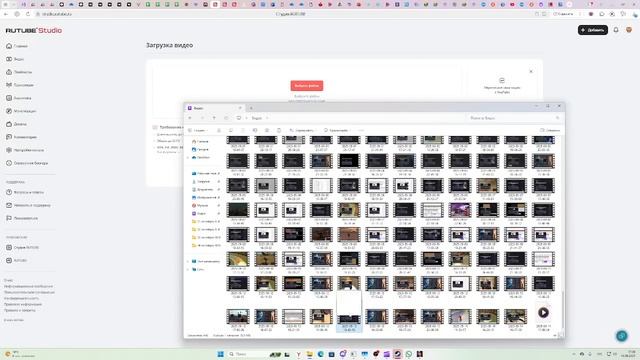This screenshot has height=360, width=640.
Task: Click the Copy icon in Explorer toolbar
Action: click(231, 130)
